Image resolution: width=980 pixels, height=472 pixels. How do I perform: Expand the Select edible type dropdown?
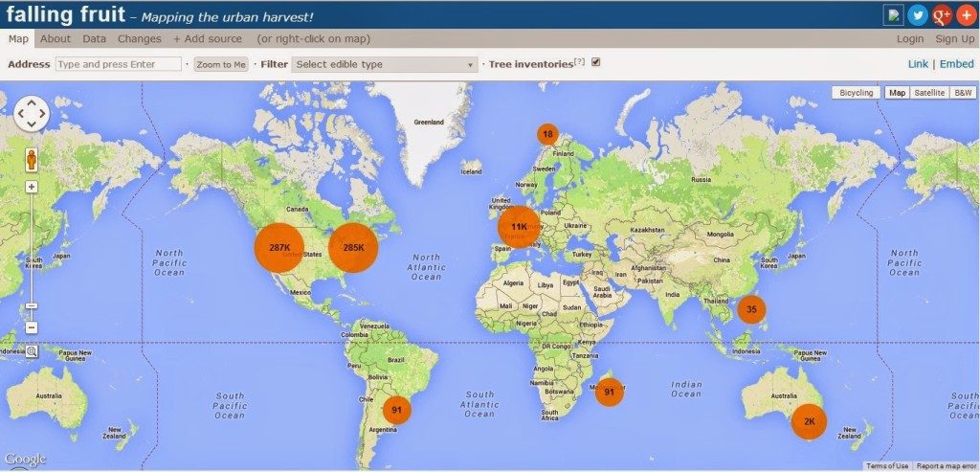tap(385, 64)
